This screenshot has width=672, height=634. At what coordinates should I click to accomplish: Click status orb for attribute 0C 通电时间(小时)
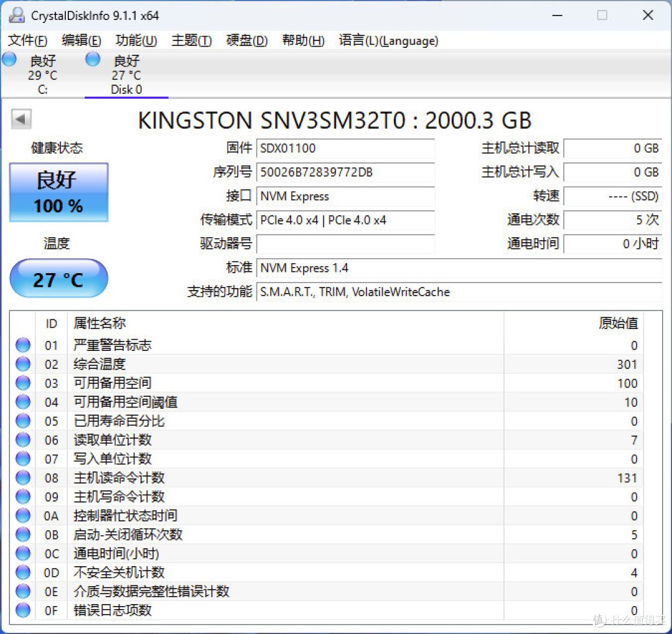pyautogui.click(x=23, y=553)
